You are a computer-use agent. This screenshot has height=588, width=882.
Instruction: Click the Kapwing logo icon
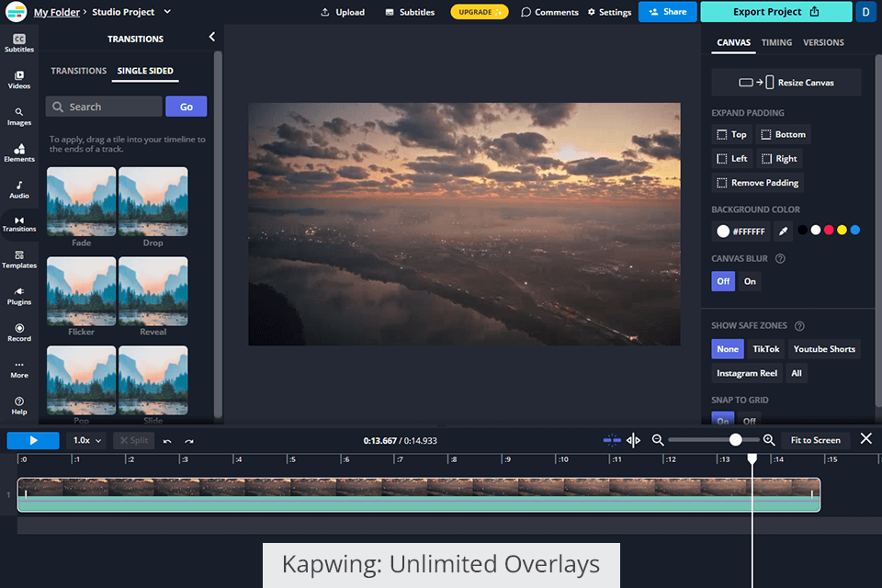click(x=16, y=11)
